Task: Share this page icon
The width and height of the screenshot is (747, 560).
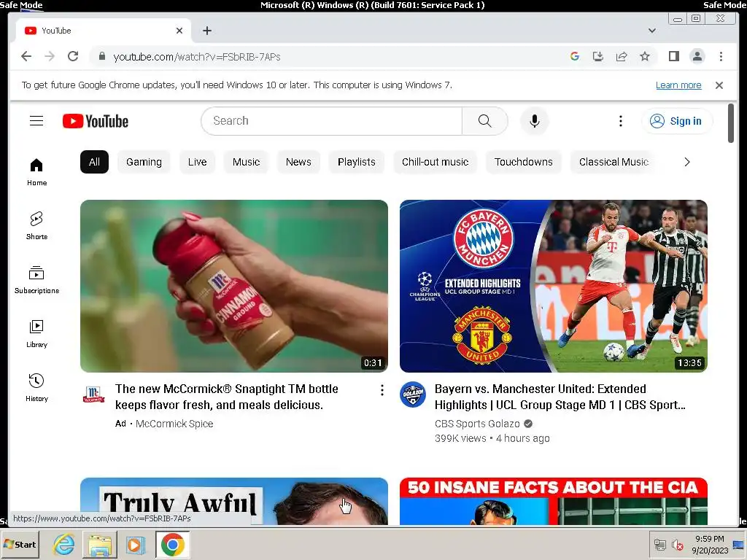Action: tap(622, 56)
